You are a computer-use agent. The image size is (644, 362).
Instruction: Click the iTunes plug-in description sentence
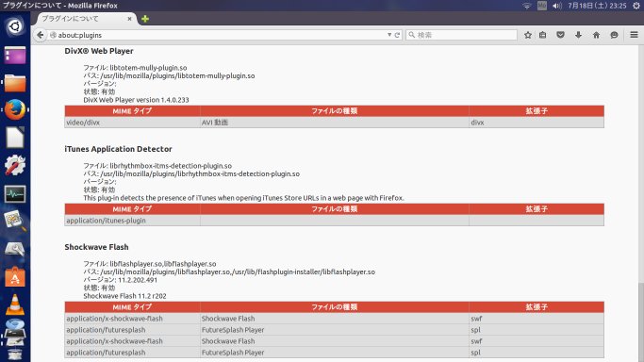coord(243,198)
